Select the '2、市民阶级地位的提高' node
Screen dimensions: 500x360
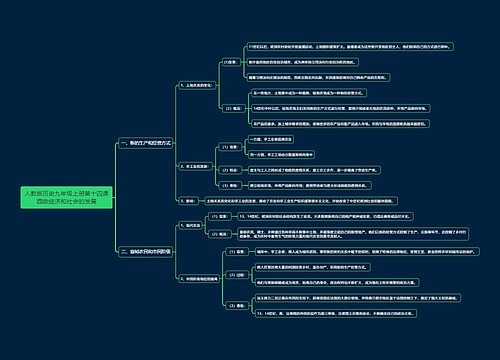199,279
